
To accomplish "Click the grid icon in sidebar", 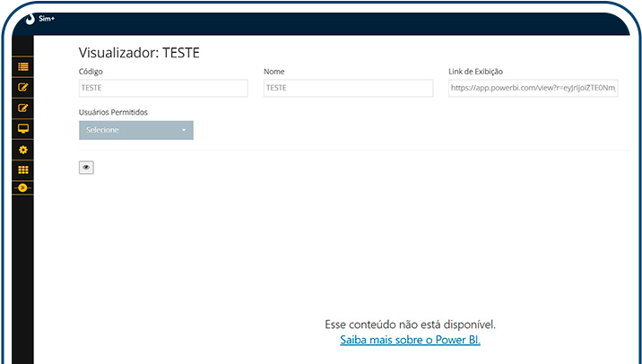I will click(23, 169).
